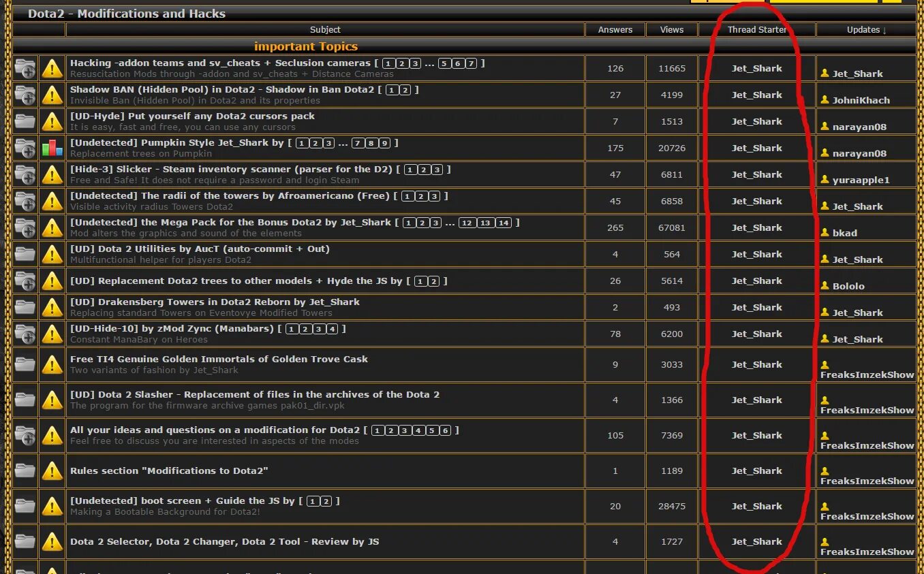Click folder icon of Pumpkin Style thread

point(25,148)
